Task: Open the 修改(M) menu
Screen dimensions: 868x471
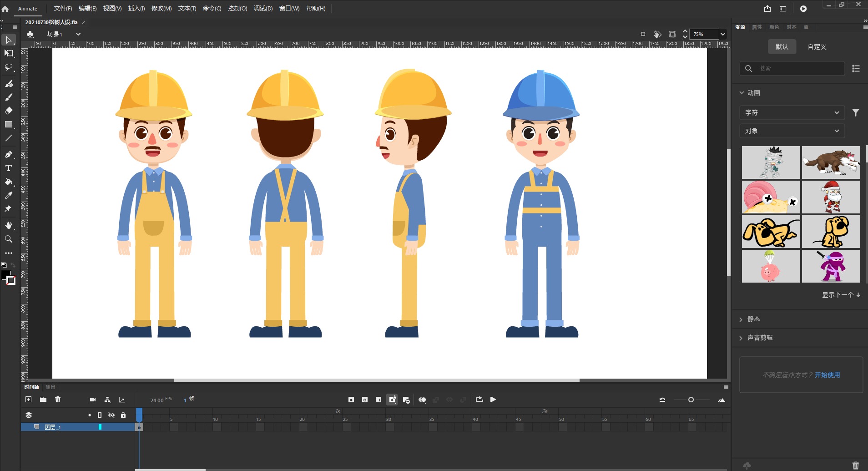Action: [161, 9]
